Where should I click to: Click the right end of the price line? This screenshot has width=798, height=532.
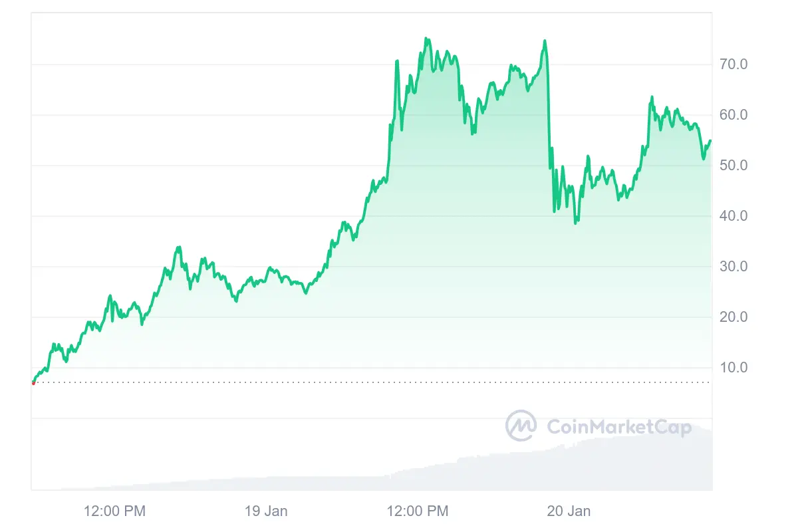pos(710,141)
